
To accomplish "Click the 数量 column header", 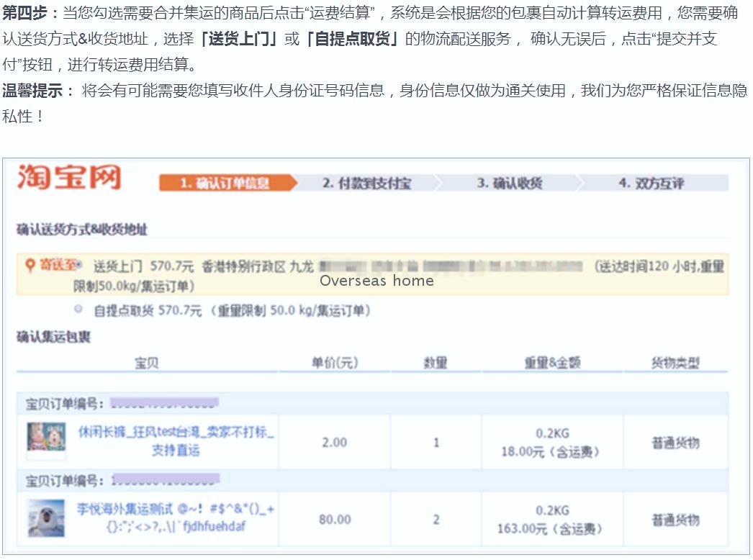I will tap(436, 363).
